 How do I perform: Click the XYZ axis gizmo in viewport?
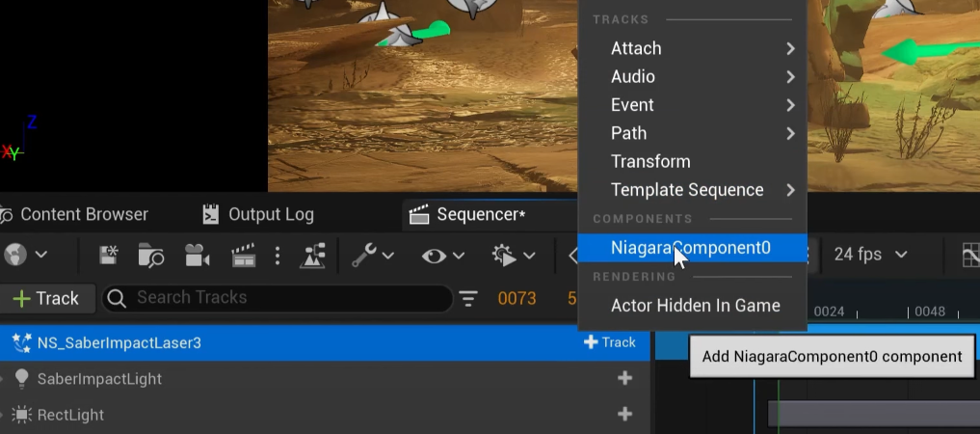tap(18, 139)
